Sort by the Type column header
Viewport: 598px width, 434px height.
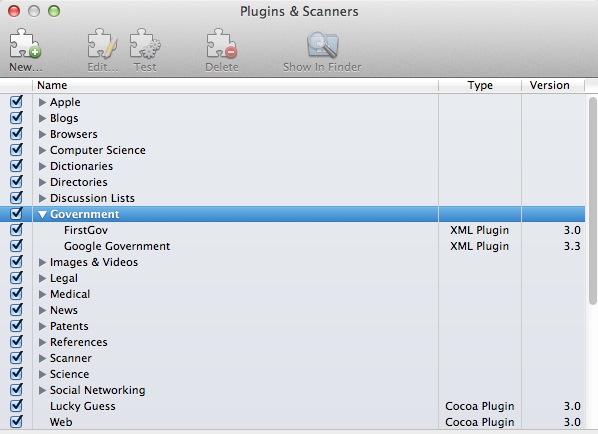pyautogui.click(x=480, y=85)
